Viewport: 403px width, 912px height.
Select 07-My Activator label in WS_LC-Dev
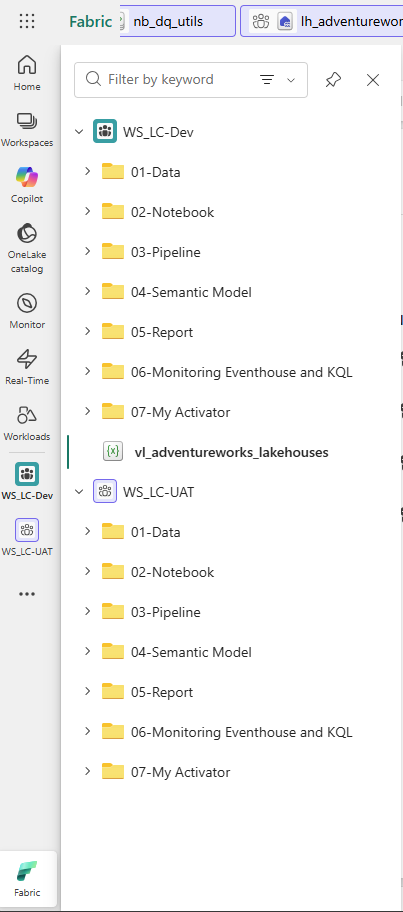(181, 412)
